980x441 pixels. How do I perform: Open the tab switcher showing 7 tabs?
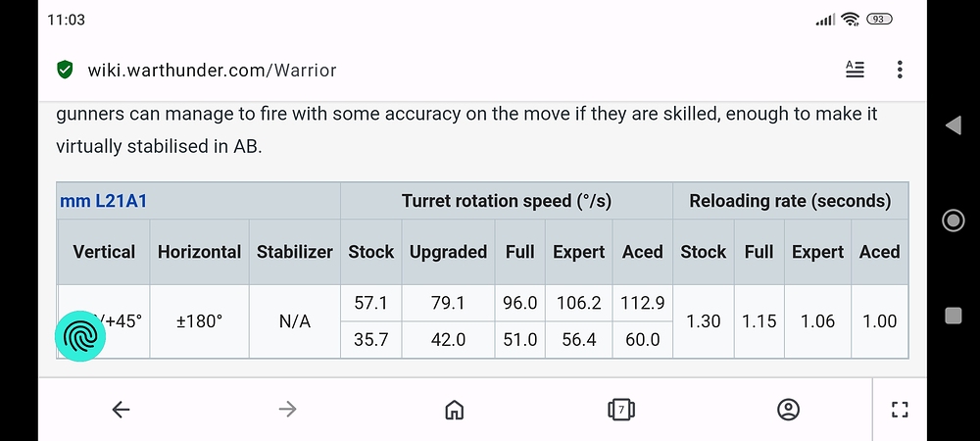click(621, 410)
